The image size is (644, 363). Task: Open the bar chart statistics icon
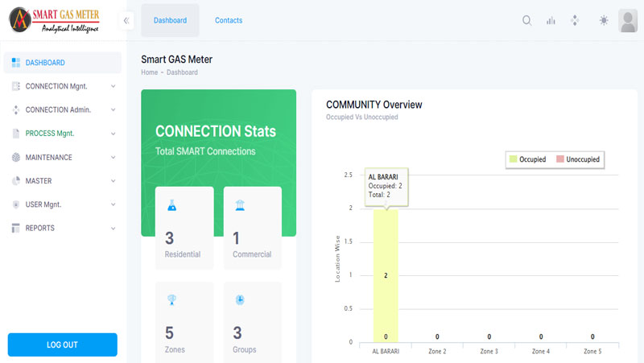[x=551, y=21]
